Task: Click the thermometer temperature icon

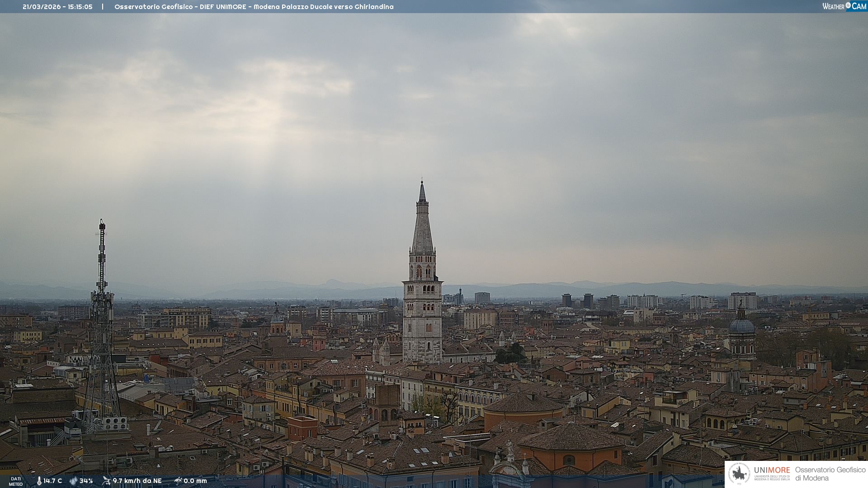Action: pyautogui.click(x=39, y=481)
